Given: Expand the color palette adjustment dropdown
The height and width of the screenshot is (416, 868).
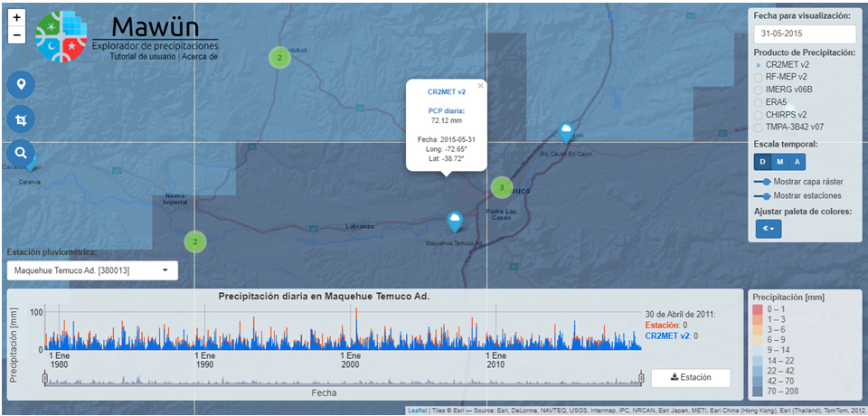Looking at the screenshot, I should [x=769, y=229].
